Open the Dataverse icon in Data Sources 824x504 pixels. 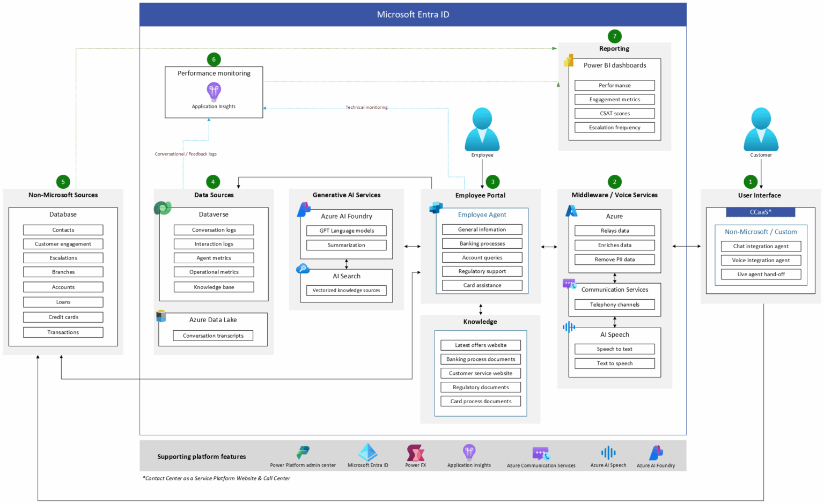(x=162, y=207)
